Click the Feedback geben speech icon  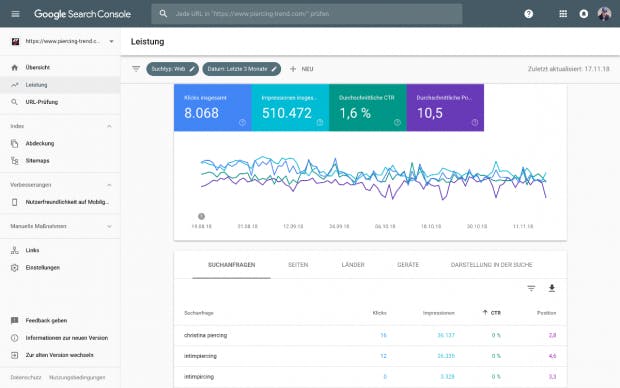point(15,320)
